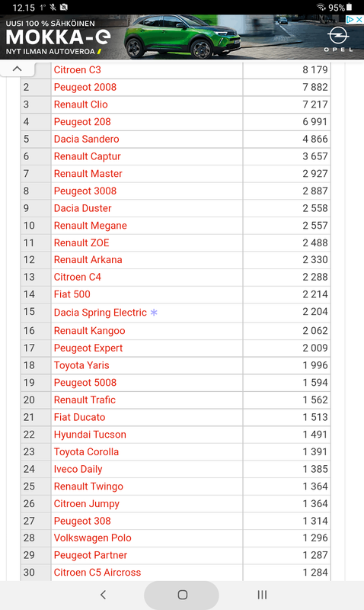Open the Toyota Yaris link
Viewport: 364px width, 610px height.
[81, 365]
